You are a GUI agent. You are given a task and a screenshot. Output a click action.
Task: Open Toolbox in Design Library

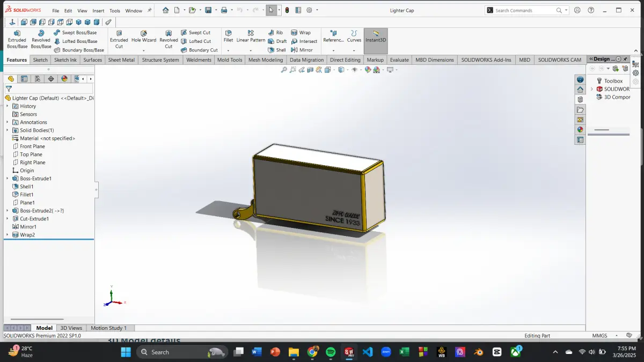click(613, 81)
